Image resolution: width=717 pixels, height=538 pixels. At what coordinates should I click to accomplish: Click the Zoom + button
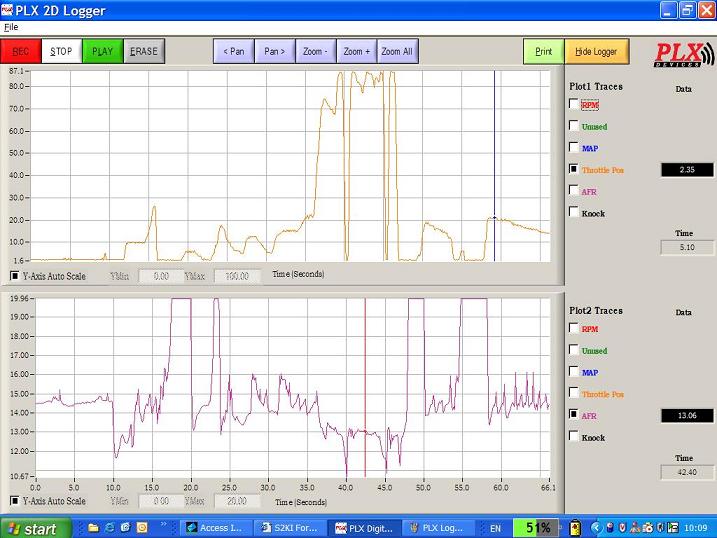click(357, 51)
